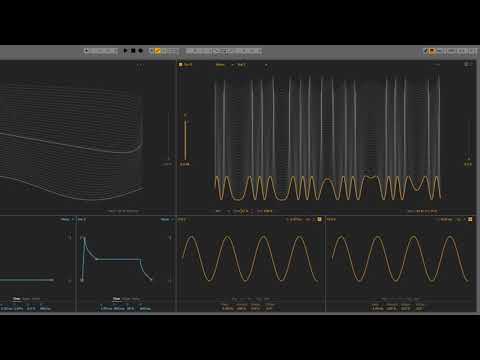Toggle the square button in the LFO 2 header
The image size is (480, 360).
click(x=470, y=219)
